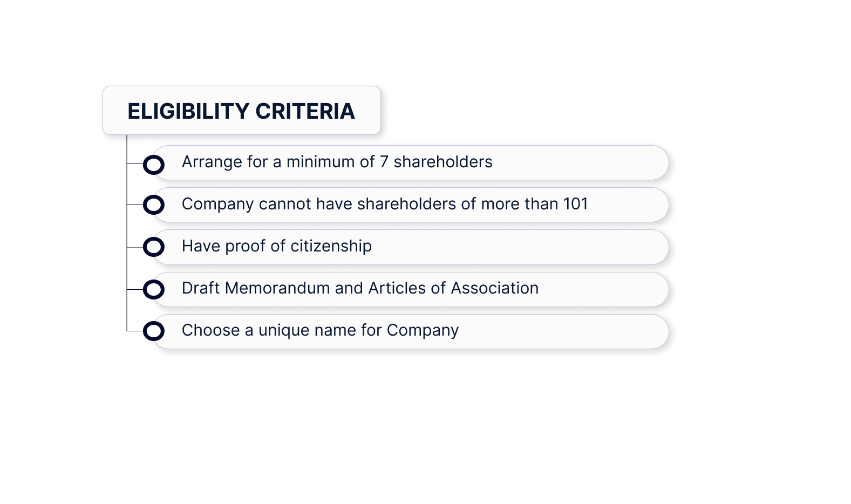Viewport: 851px width, 504px height.
Task: Click the ELIGIBILITY CRITERIA heading
Action: pos(241,111)
